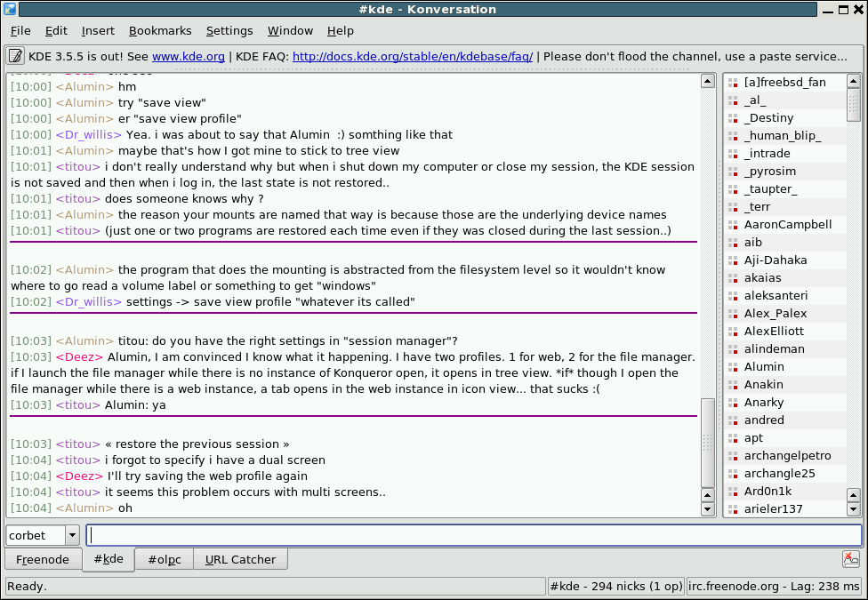Click the 10:00 message "hm" from Alumin
Image resolution: width=868 pixels, height=600 pixels.
coord(127,87)
